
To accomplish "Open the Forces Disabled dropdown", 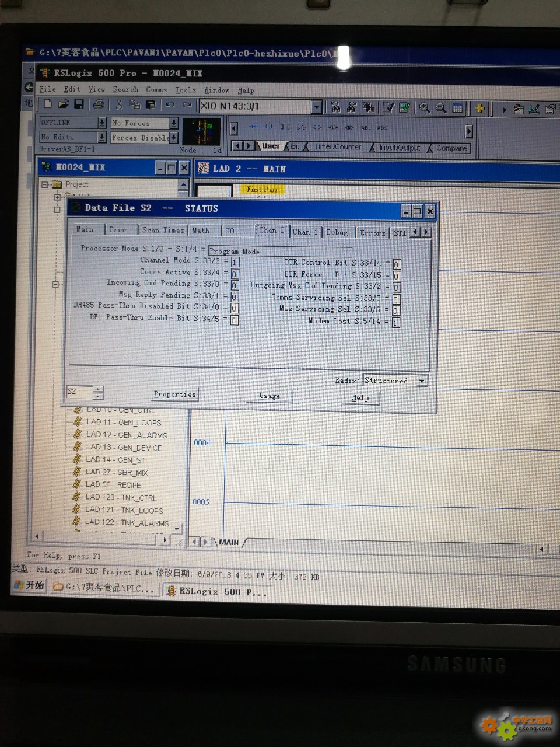I will click(174, 138).
